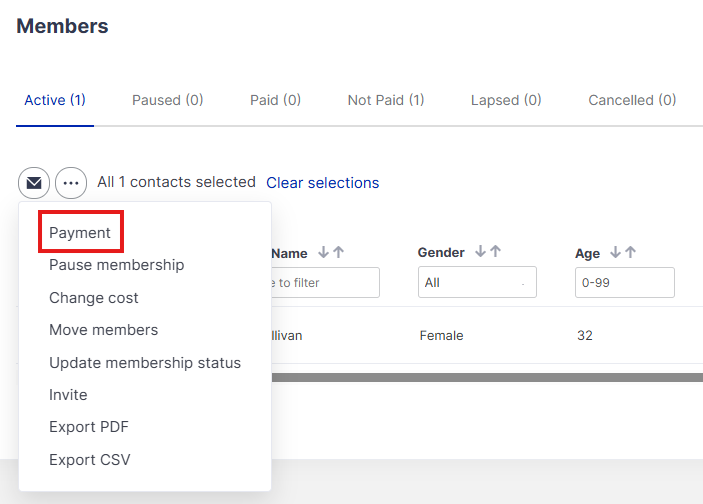Click the envelope email icon
This screenshot has width=703, height=504.
(34, 183)
